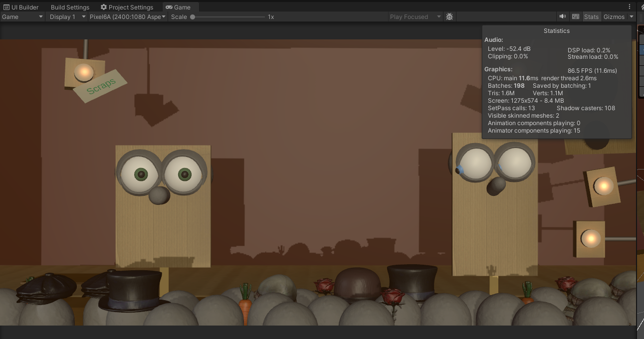This screenshot has height=339, width=644.
Task: Open the Play Focused dropdown
Action: tap(416, 16)
